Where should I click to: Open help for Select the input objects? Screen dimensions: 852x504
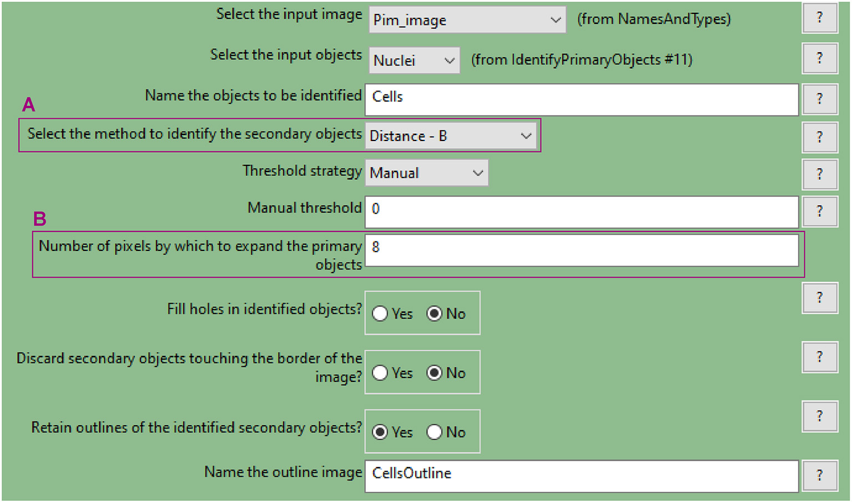(819, 58)
